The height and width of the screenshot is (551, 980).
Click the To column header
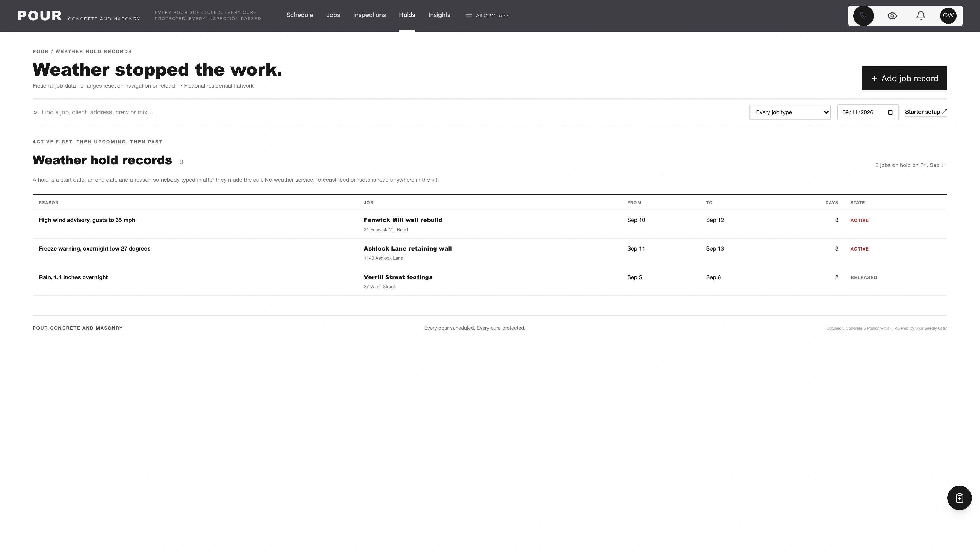(709, 203)
